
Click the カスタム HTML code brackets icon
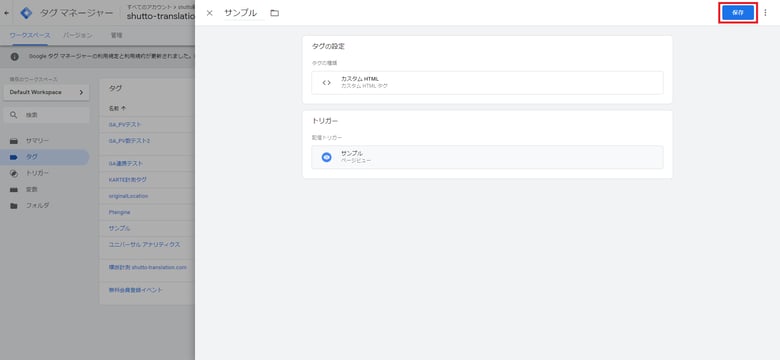point(326,83)
